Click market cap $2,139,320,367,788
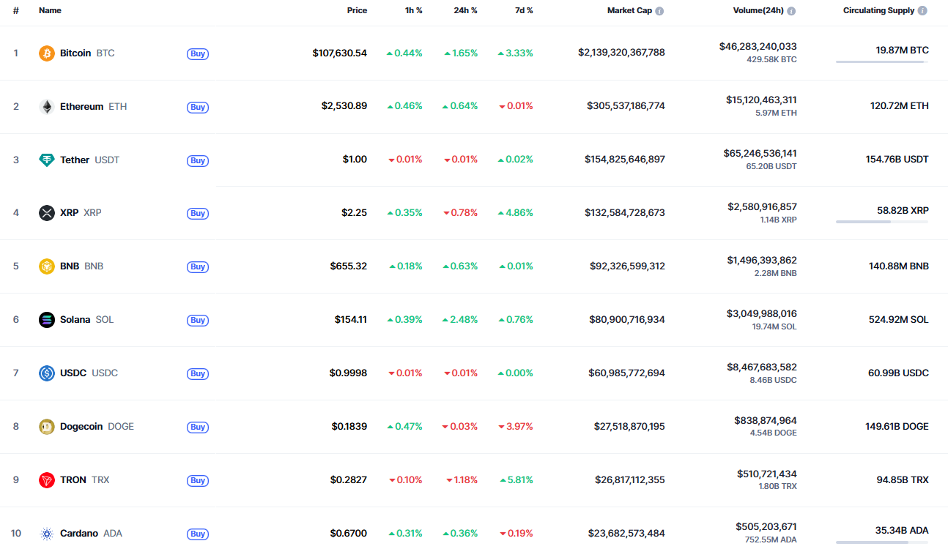This screenshot has height=560, width=948. click(622, 53)
